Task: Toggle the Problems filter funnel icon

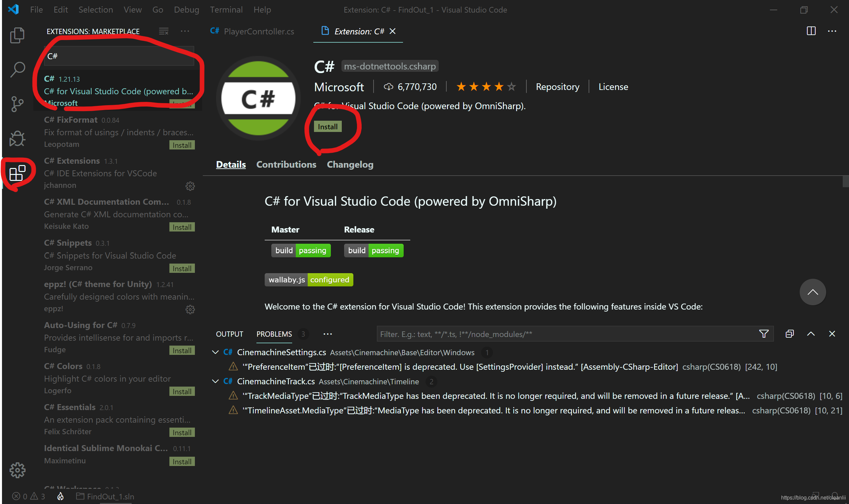Action: (x=763, y=334)
